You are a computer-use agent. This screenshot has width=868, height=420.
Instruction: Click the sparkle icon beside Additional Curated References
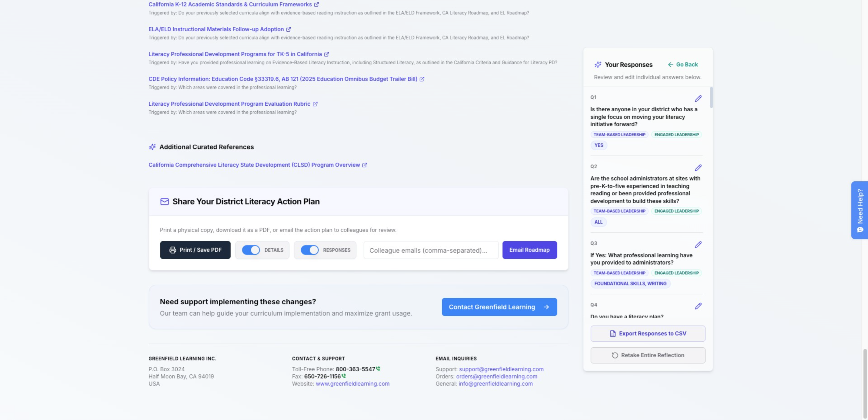[x=152, y=147]
